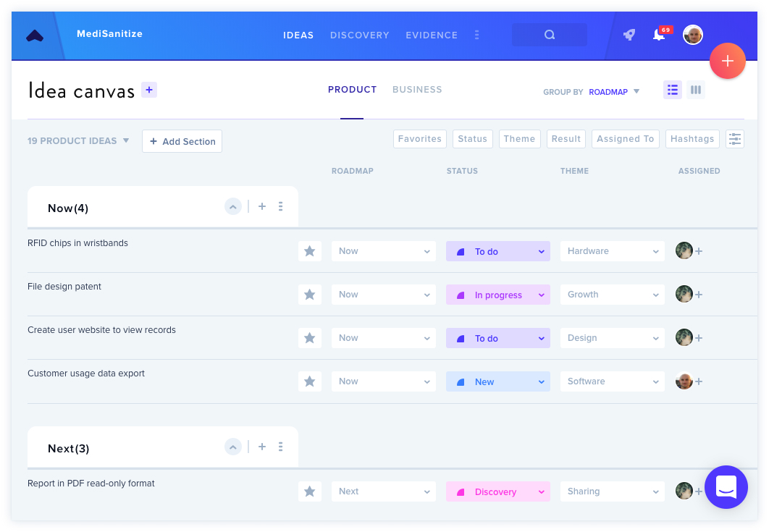Add an idea to the Now section
The image size is (769, 532).
tap(262, 206)
